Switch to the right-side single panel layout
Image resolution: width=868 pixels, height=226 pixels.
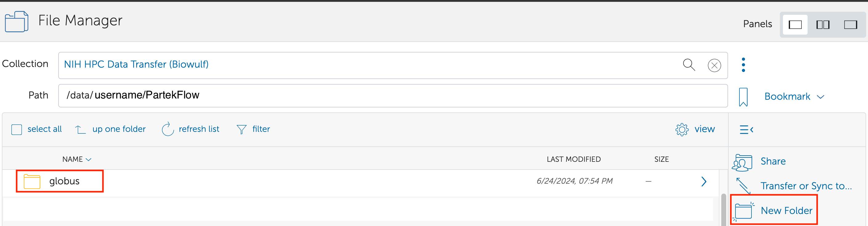coord(850,25)
